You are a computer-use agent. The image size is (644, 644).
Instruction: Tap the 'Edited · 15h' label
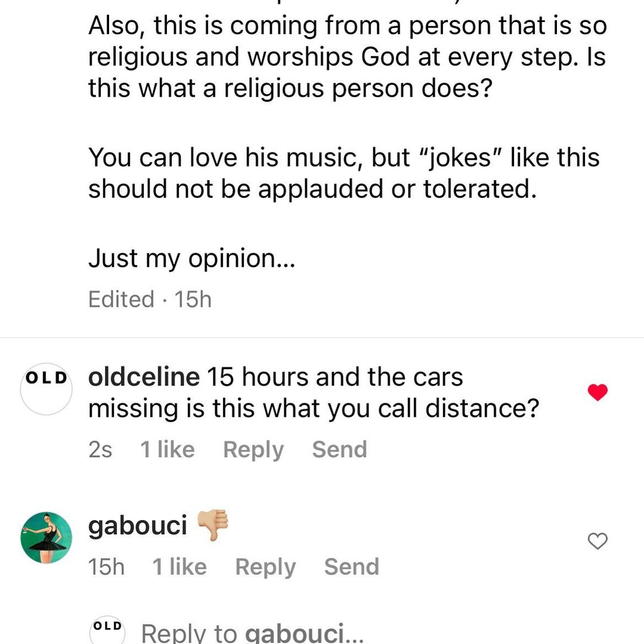(150, 299)
